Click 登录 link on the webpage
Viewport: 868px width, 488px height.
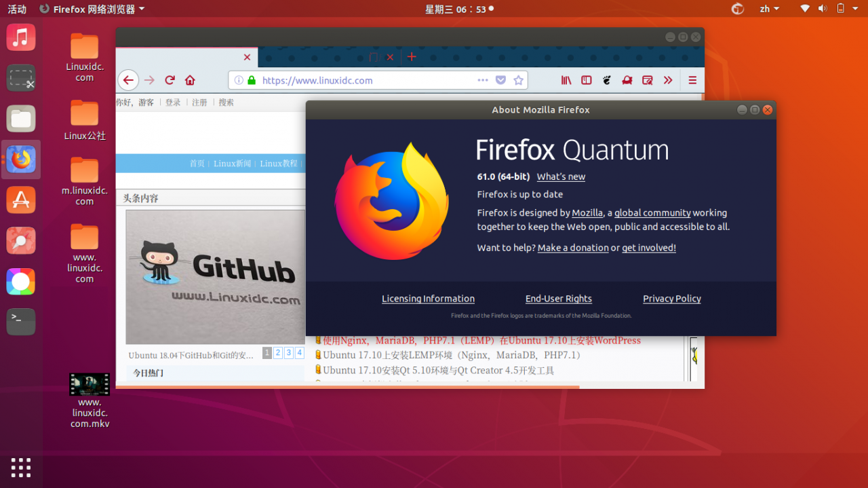[173, 102]
